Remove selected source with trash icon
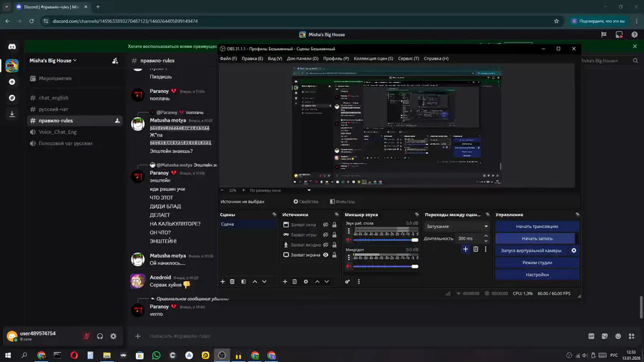 (295, 282)
